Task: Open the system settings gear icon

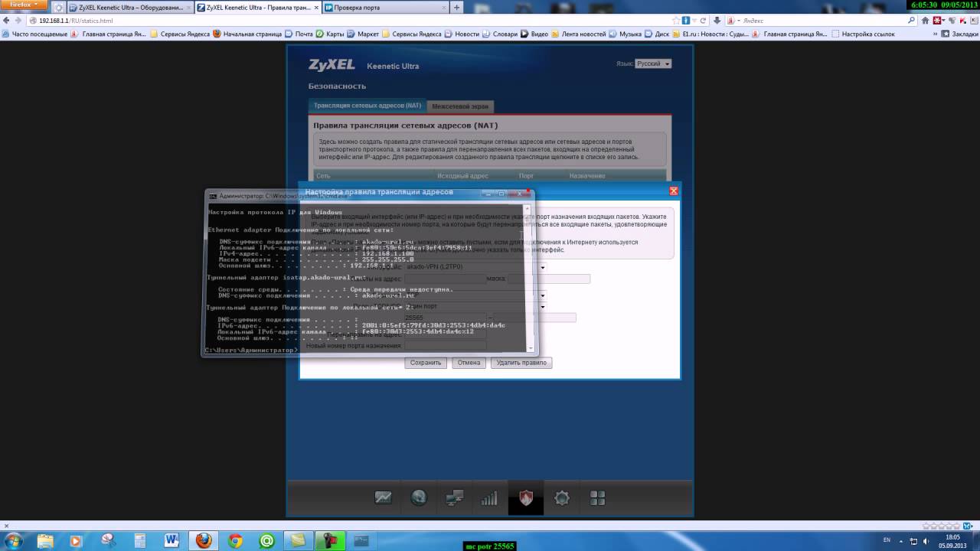Action: (562, 498)
